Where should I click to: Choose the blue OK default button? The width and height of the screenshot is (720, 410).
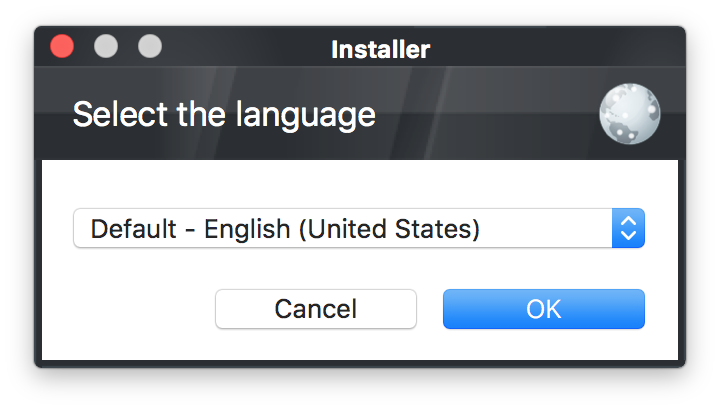pyautogui.click(x=544, y=309)
